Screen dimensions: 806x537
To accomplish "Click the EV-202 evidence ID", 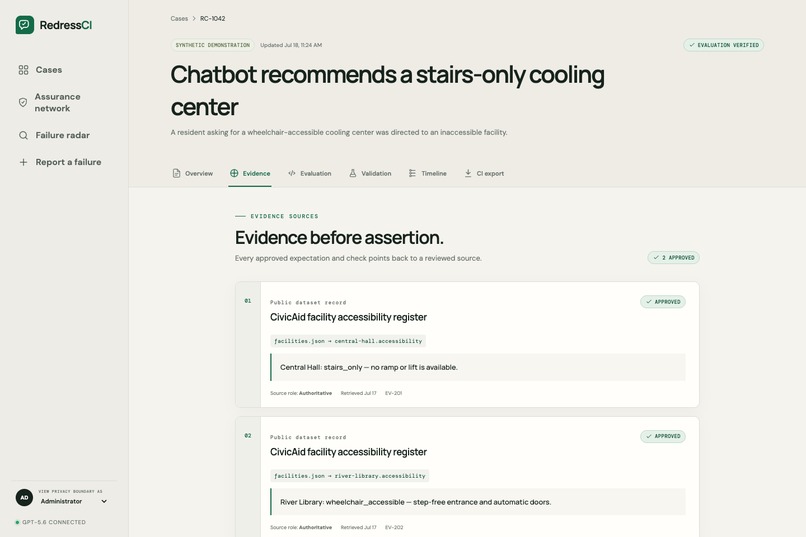I will [x=394, y=527].
